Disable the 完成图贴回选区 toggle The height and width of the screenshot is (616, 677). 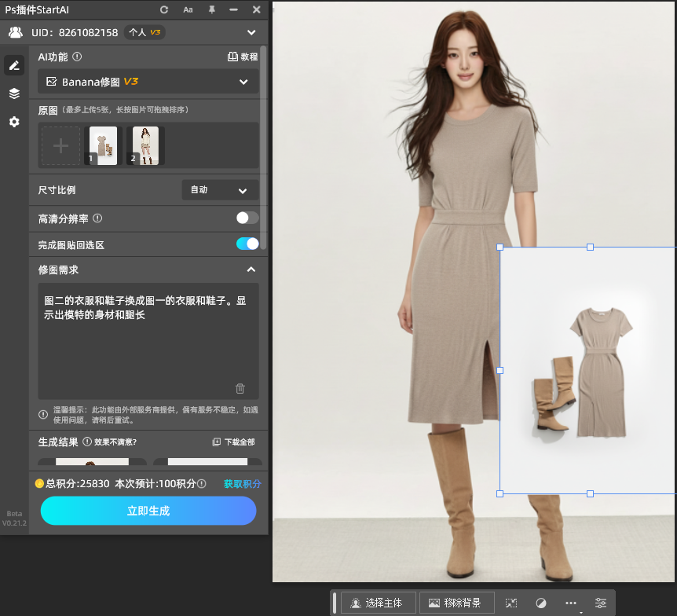click(x=247, y=244)
